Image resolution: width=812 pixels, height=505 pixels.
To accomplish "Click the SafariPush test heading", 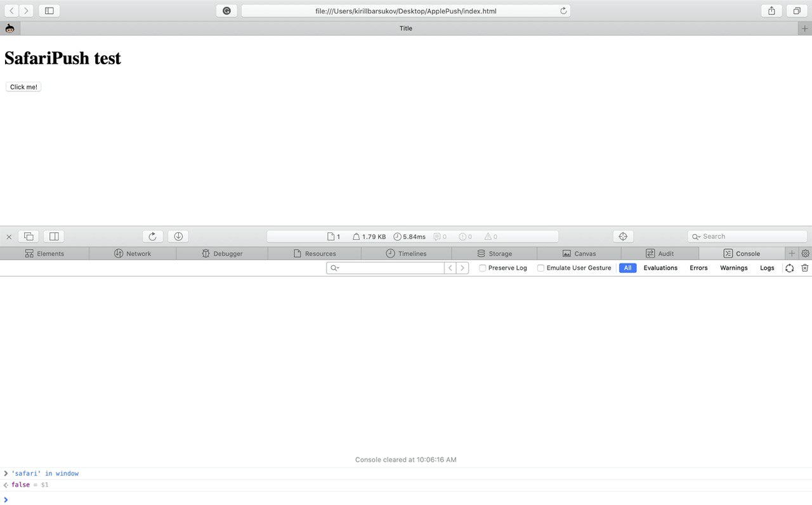I will point(63,58).
